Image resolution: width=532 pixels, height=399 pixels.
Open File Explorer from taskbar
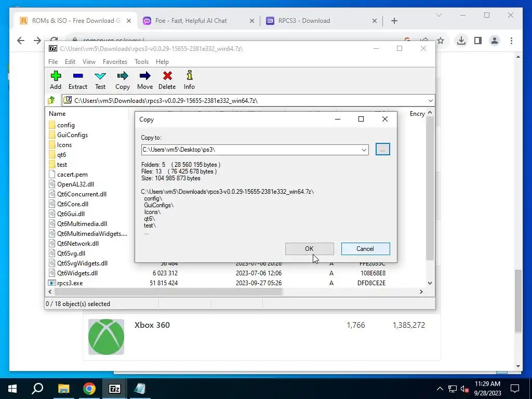pyautogui.click(x=63, y=389)
